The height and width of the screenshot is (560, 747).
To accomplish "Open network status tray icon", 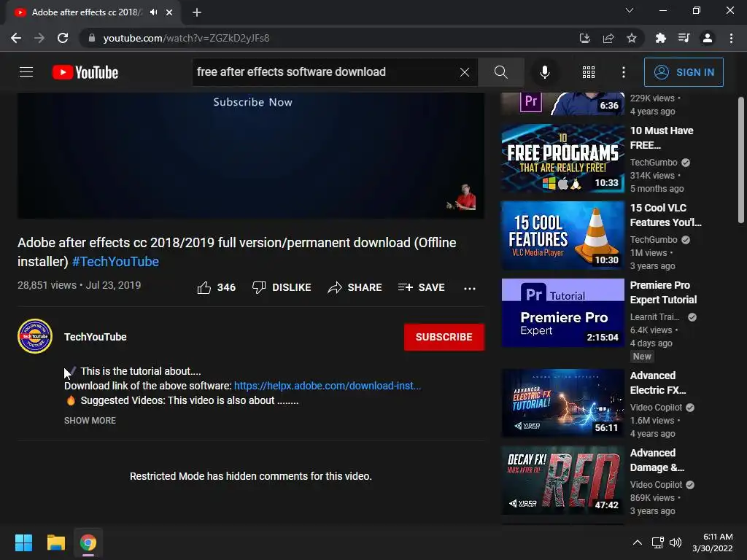I will (658, 542).
